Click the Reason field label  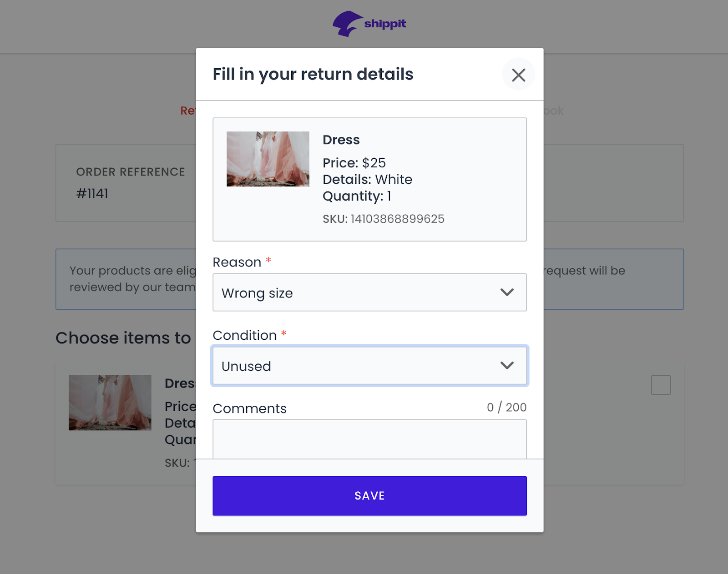tap(237, 262)
